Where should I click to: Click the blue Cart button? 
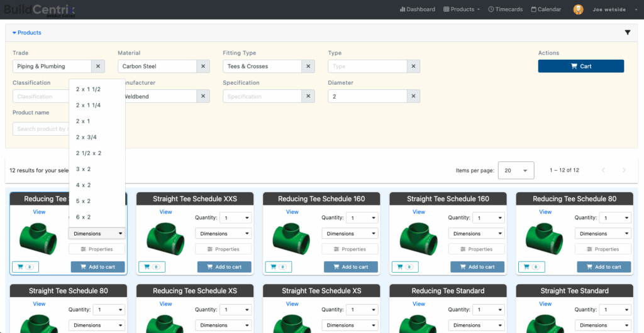coord(580,67)
